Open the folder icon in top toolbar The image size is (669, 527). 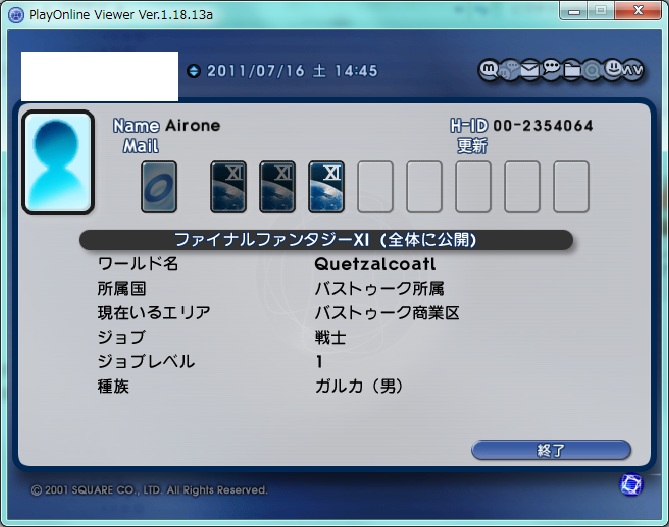572,70
